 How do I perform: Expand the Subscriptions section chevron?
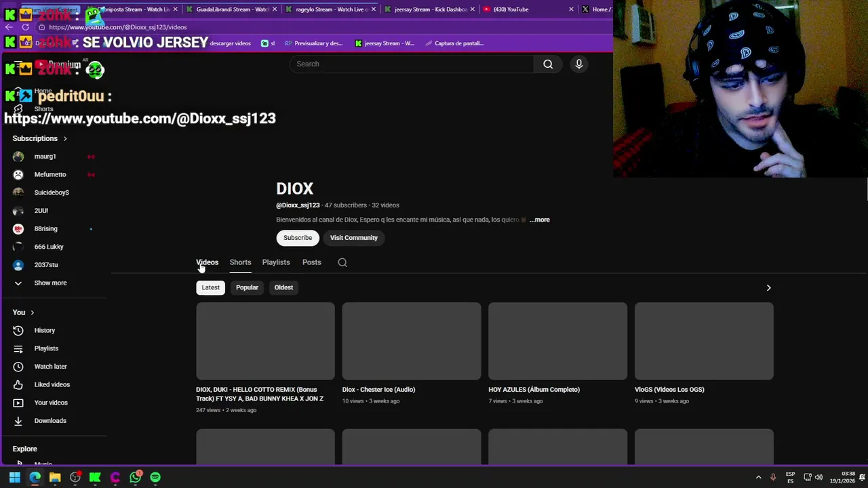click(65, 138)
